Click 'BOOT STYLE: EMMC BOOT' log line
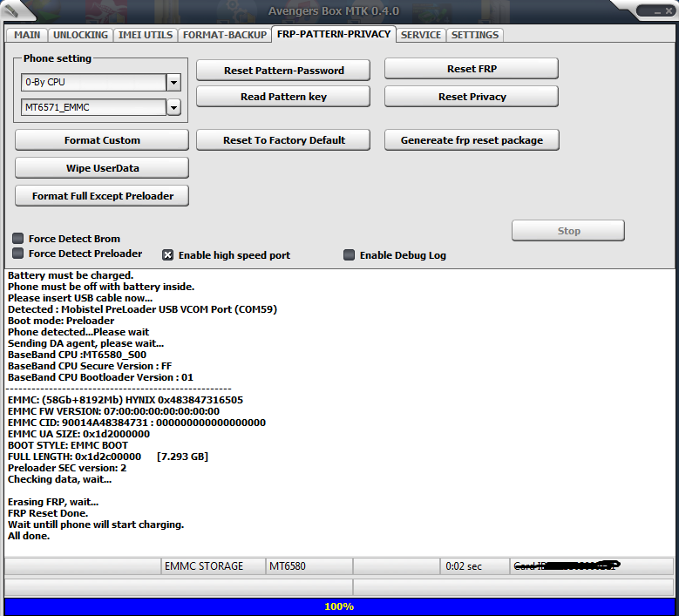This screenshot has width=679, height=616. [68, 445]
